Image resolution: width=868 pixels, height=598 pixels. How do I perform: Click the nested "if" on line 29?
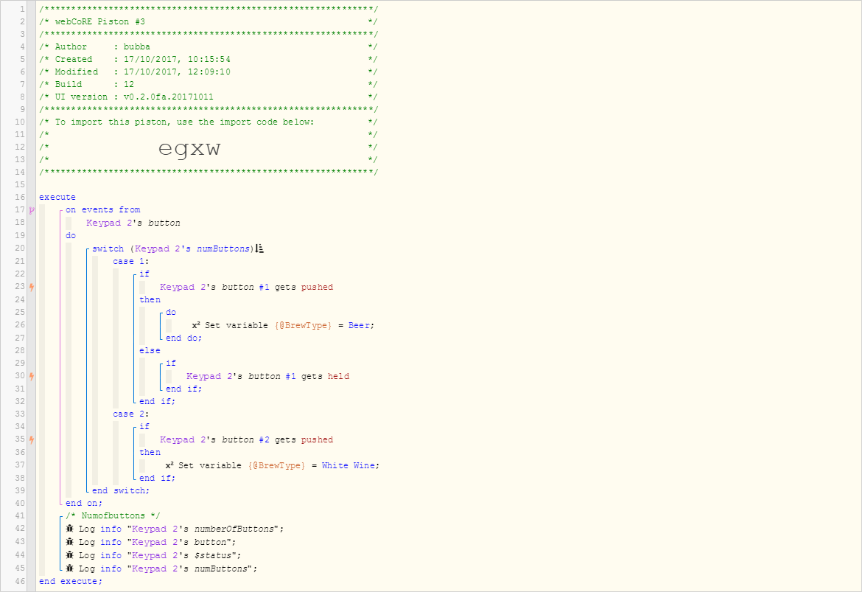(x=171, y=364)
